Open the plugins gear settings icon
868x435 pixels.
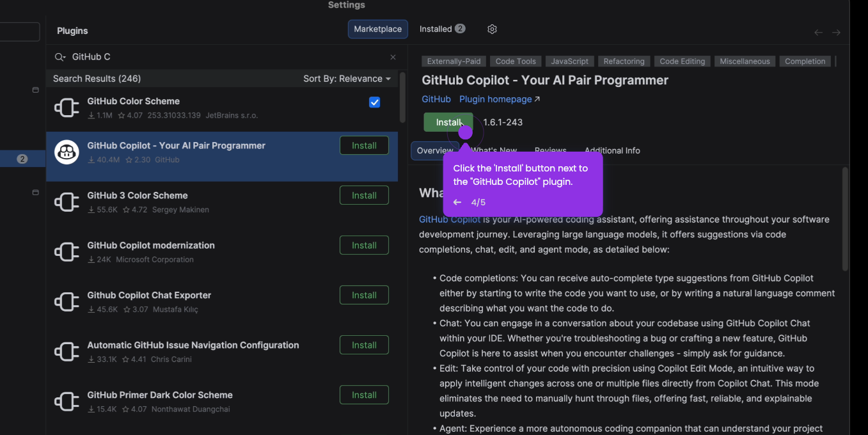point(492,29)
